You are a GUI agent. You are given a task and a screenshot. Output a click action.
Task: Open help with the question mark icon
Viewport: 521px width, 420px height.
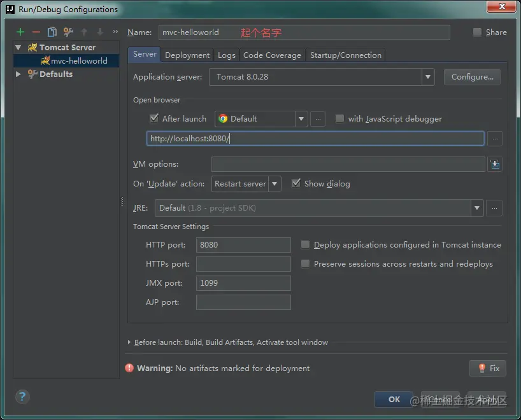(22, 396)
